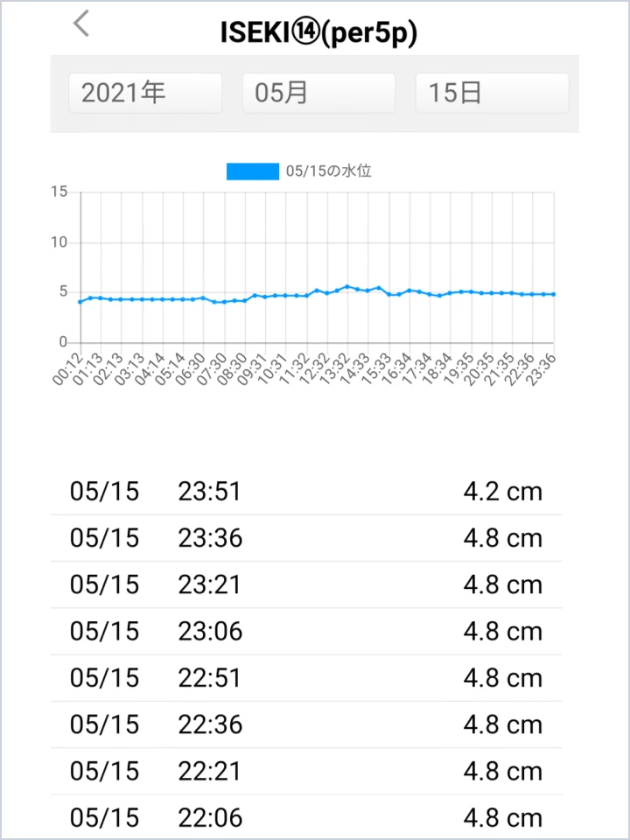Click the chart's peak data point
The width and height of the screenshot is (630, 840).
point(347,286)
